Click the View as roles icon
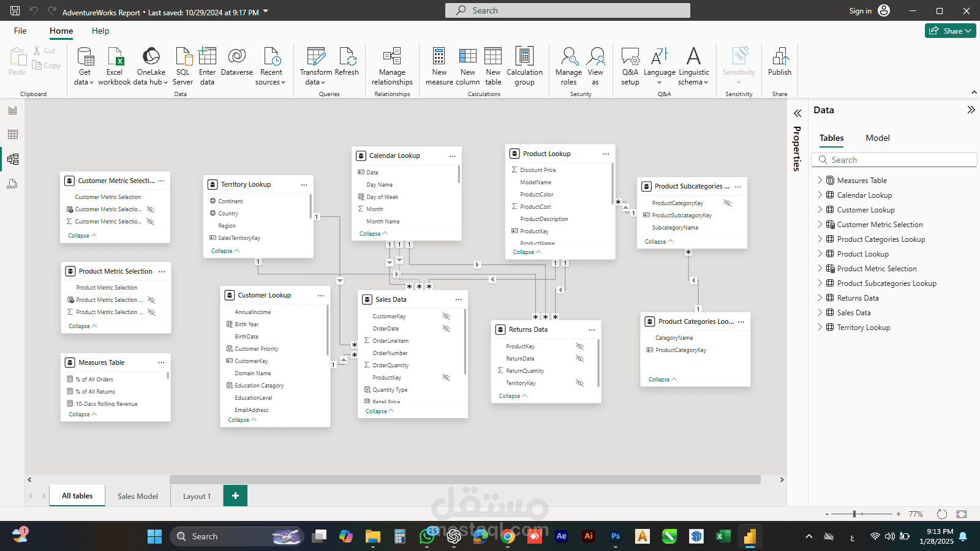 [595, 56]
